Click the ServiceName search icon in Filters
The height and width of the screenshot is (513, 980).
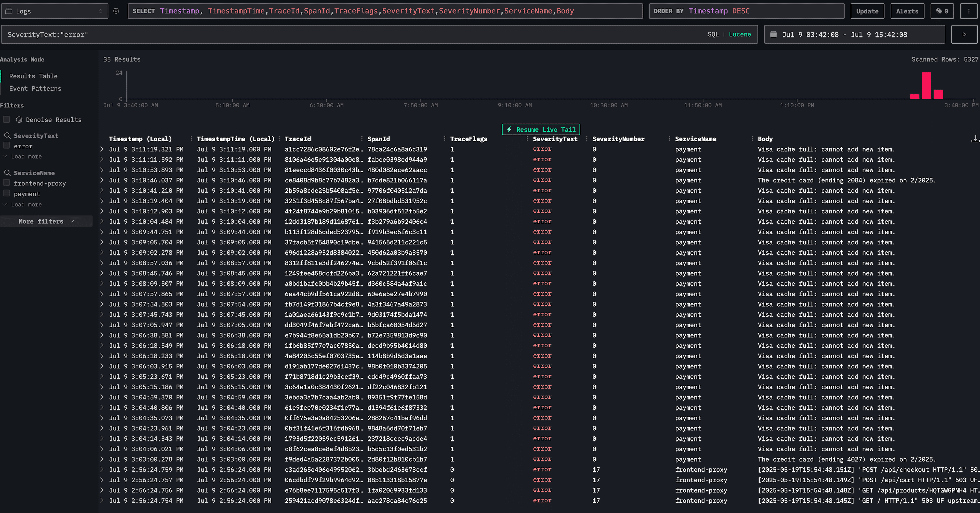(8, 173)
